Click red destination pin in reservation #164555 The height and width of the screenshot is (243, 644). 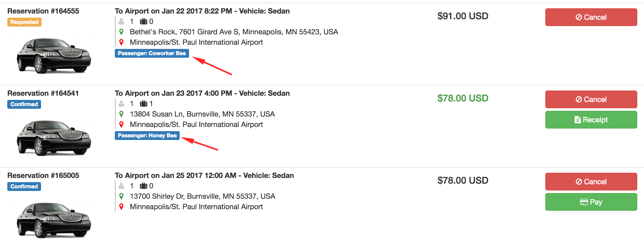121,42
